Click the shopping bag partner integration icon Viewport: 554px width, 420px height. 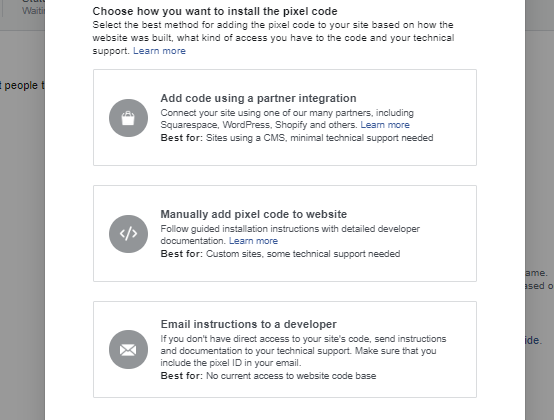tap(128, 118)
